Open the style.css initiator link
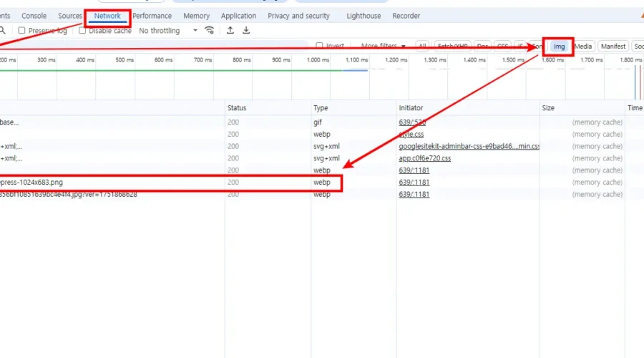644x358 pixels. 411,134
